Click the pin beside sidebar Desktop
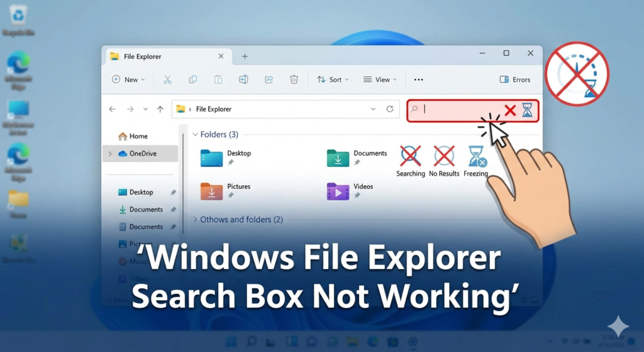 (x=174, y=192)
